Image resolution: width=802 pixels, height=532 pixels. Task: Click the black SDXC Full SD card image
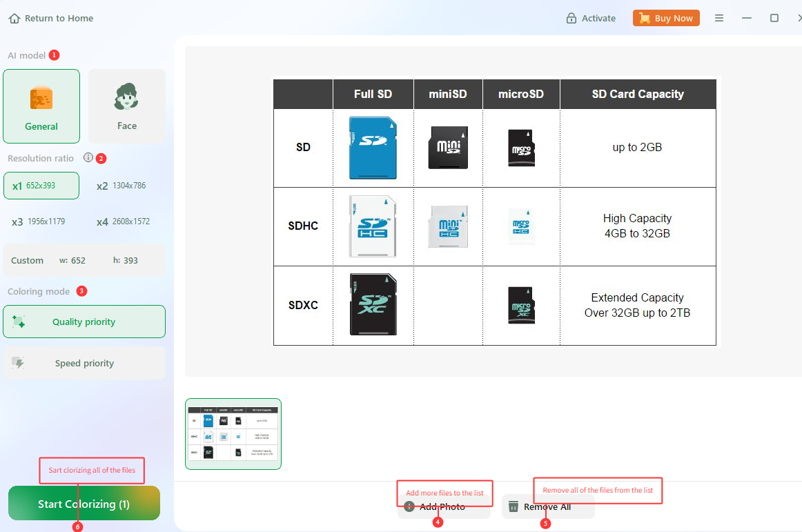coord(373,304)
